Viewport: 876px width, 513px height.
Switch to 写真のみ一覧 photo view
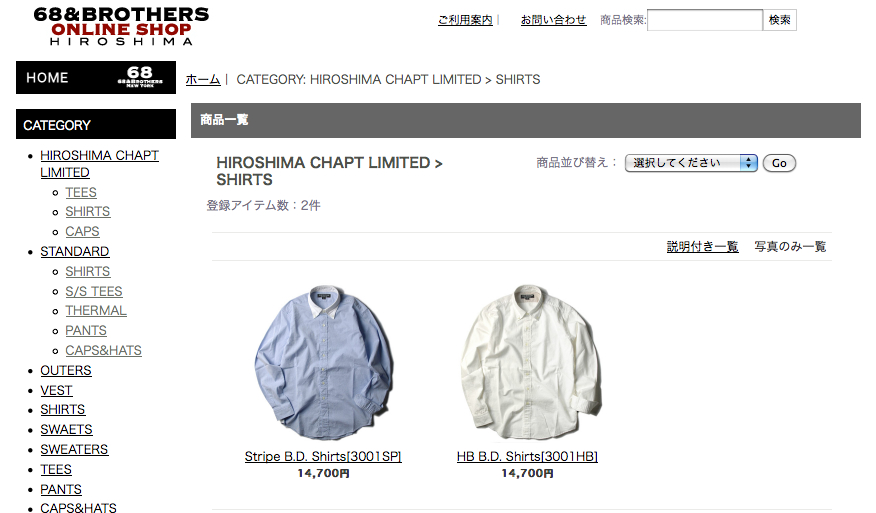pos(790,246)
